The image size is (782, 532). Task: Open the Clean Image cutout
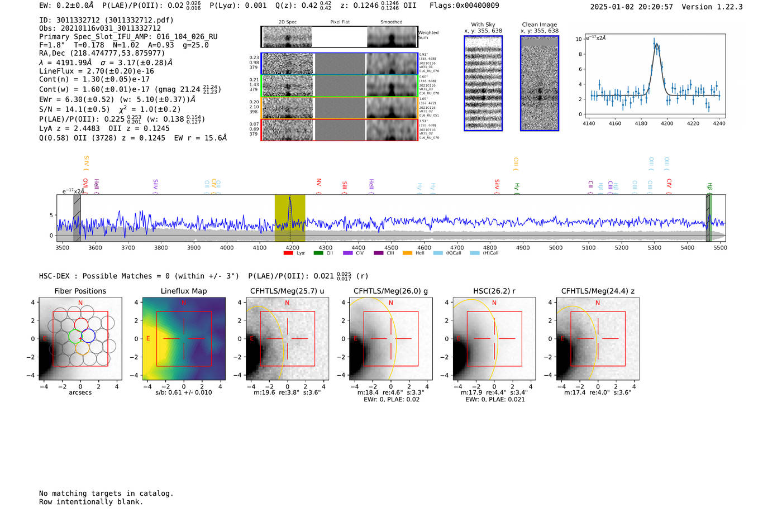tap(540, 83)
